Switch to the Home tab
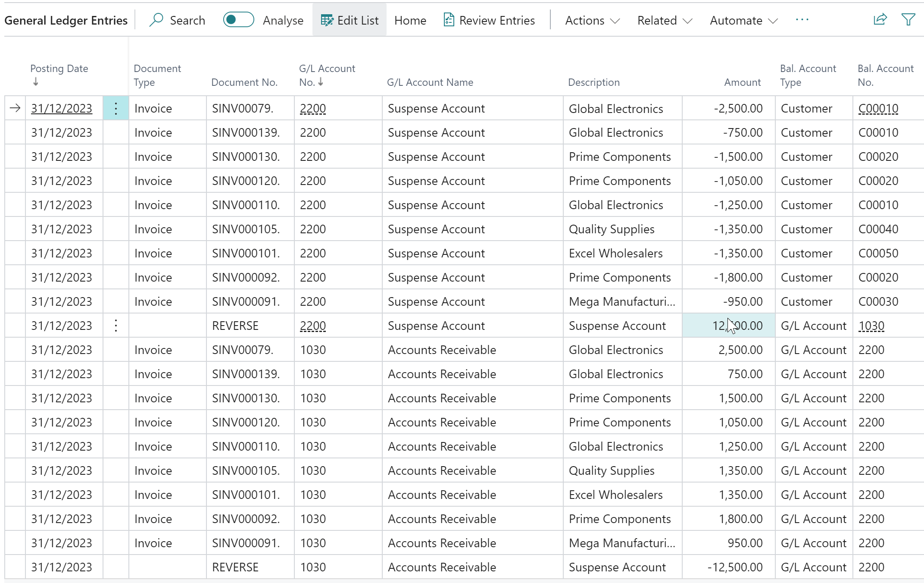Screen dimensions: 924x583 tap(409, 20)
